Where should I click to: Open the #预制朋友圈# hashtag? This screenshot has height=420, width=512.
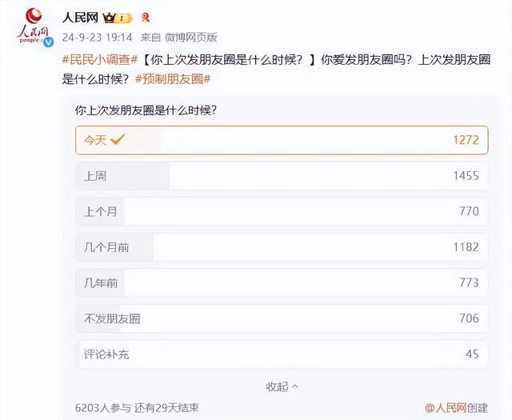click(173, 78)
